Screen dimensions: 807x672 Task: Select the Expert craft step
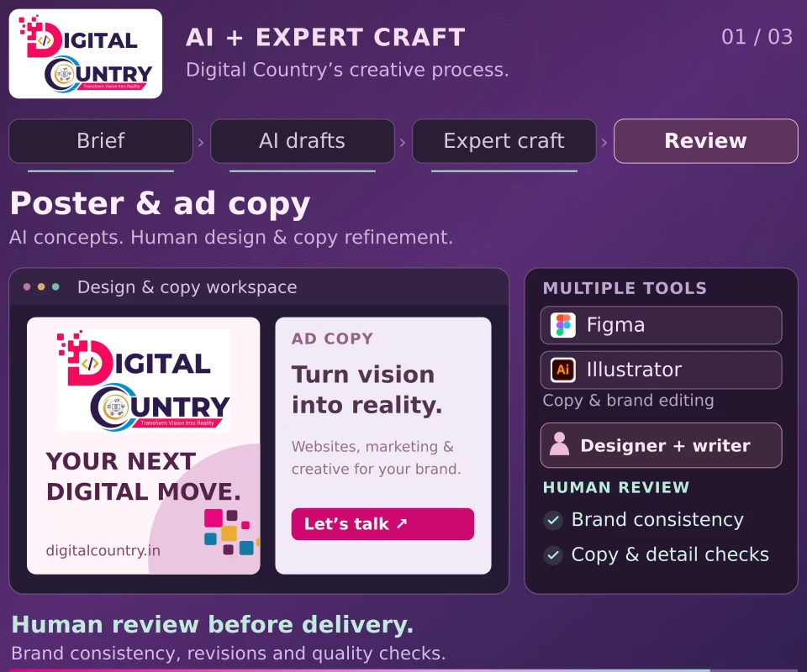point(504,141)
